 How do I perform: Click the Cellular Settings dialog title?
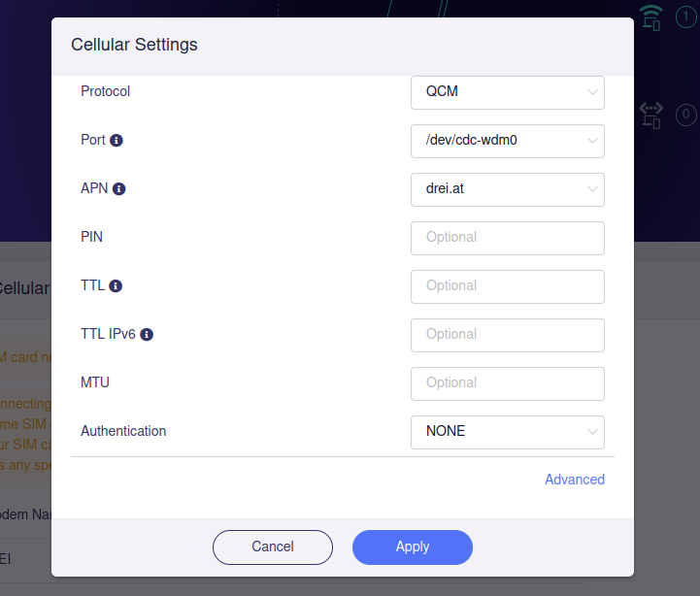(134, 45)
